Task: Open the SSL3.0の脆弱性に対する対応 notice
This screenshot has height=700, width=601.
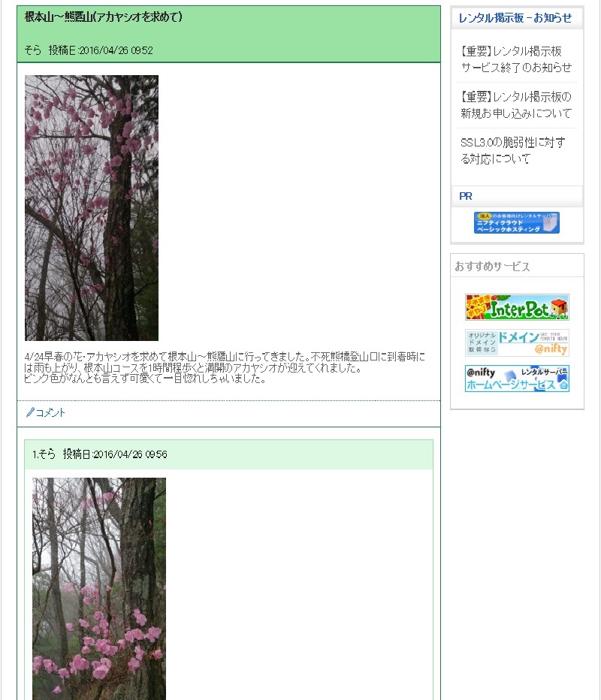Action: click(513, 150)
